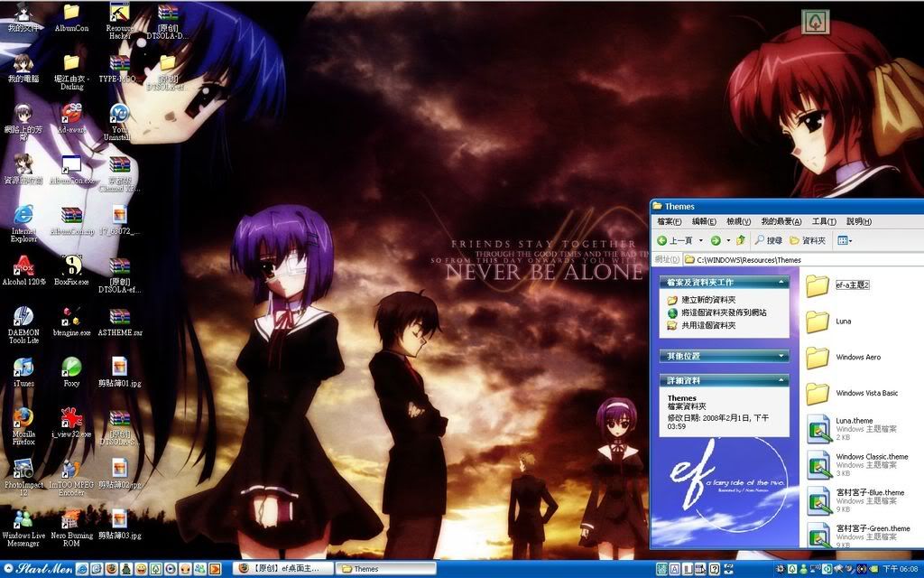Click the green Forward arrow in Themes window
The image size is (924, 578).
716,240
